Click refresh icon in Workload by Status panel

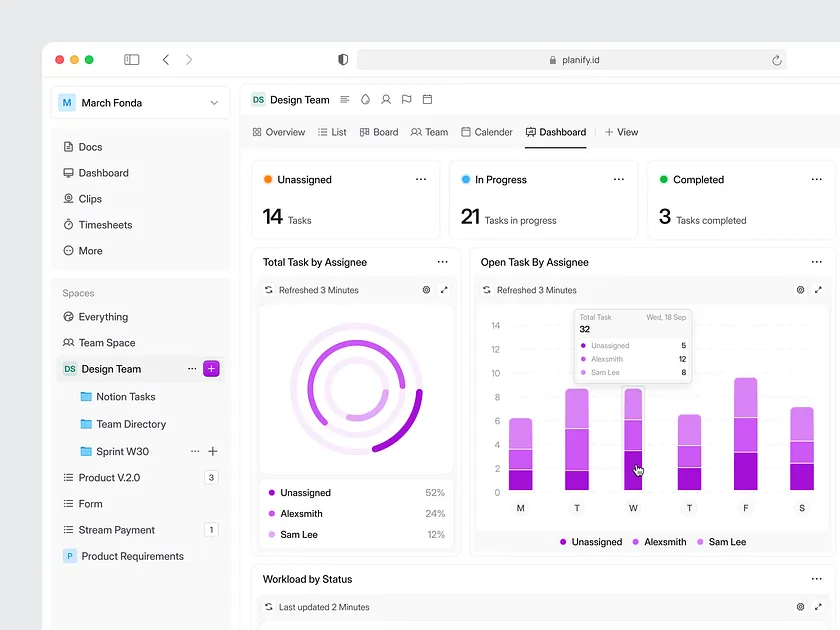point(268,607)
